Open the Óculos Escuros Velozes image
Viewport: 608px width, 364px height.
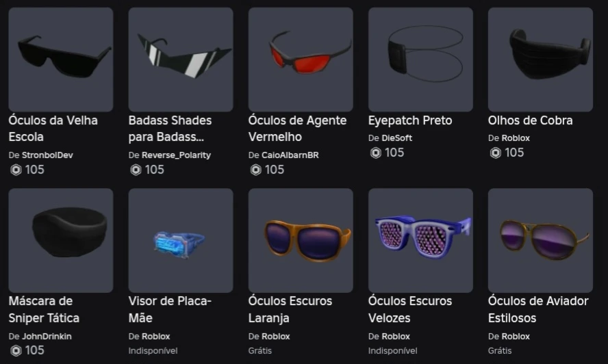[420, 241]
